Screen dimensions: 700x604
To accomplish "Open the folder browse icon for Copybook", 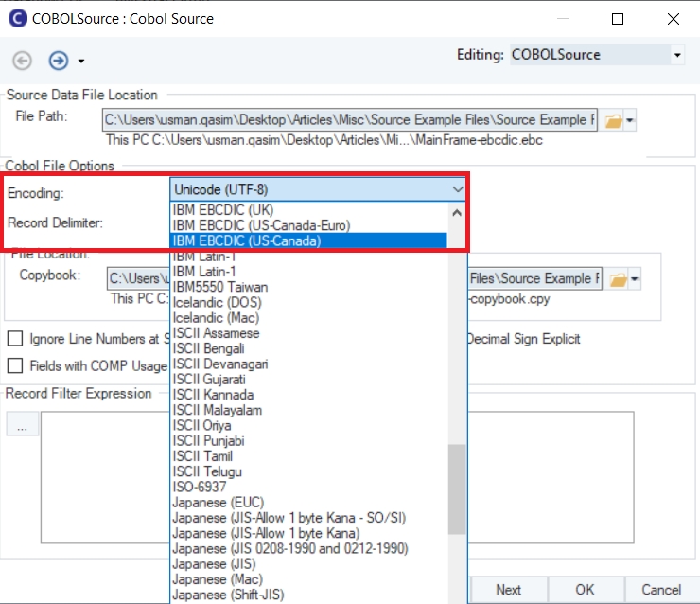I will click(616, 279).
